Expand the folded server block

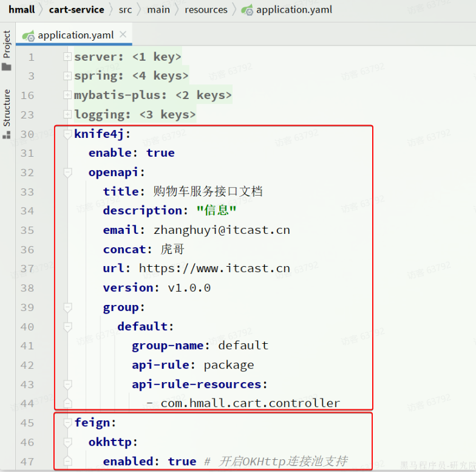67,56
